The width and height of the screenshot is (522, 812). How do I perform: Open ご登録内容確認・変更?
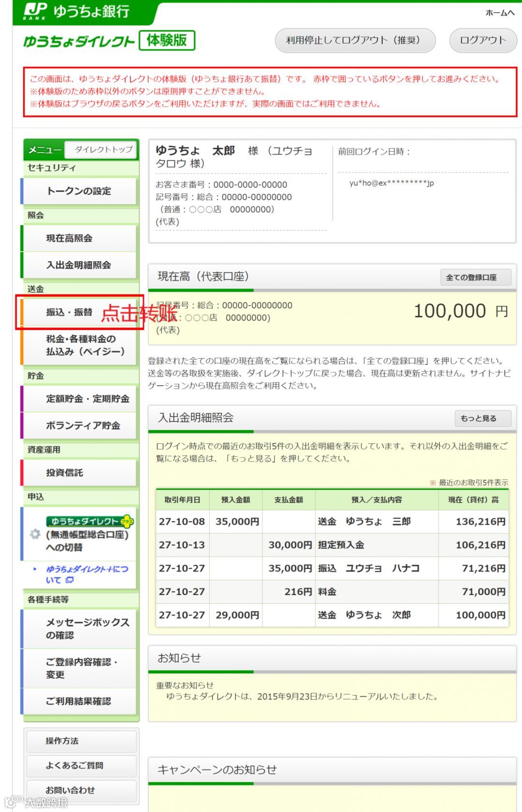[79, 668]
